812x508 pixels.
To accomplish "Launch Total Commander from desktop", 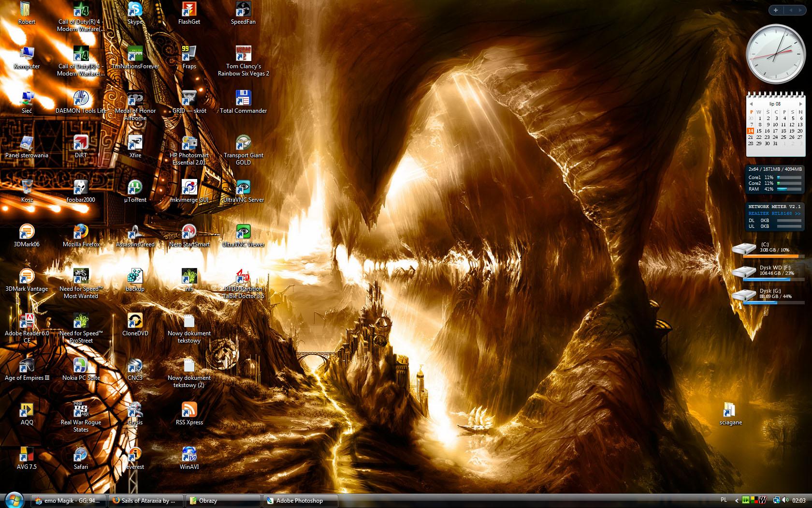I will pyautogui.click(x=243, y=103).
